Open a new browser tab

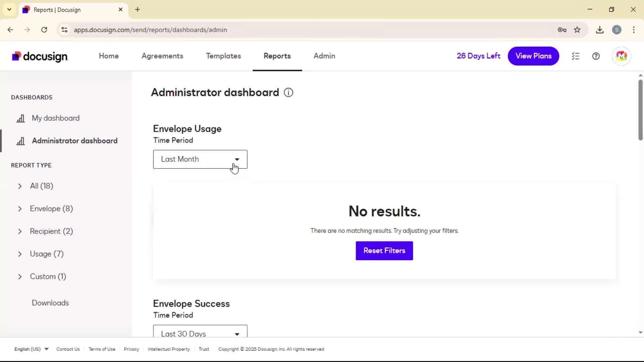[x=138, y=10]
